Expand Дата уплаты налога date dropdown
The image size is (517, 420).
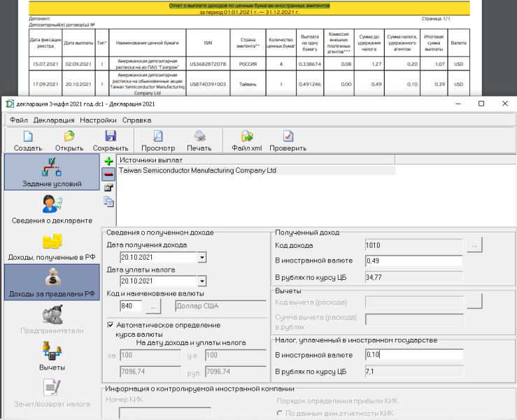[x=202, y=281]
